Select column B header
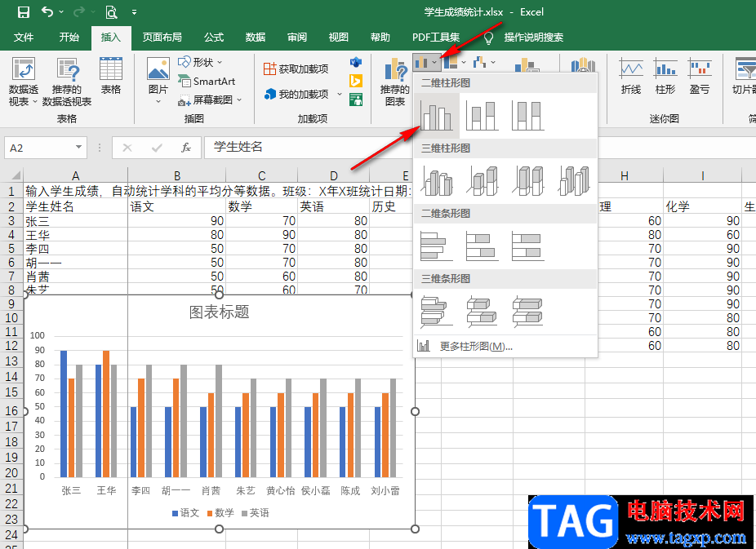Viewport: 756px width, 549px height. 176,175
